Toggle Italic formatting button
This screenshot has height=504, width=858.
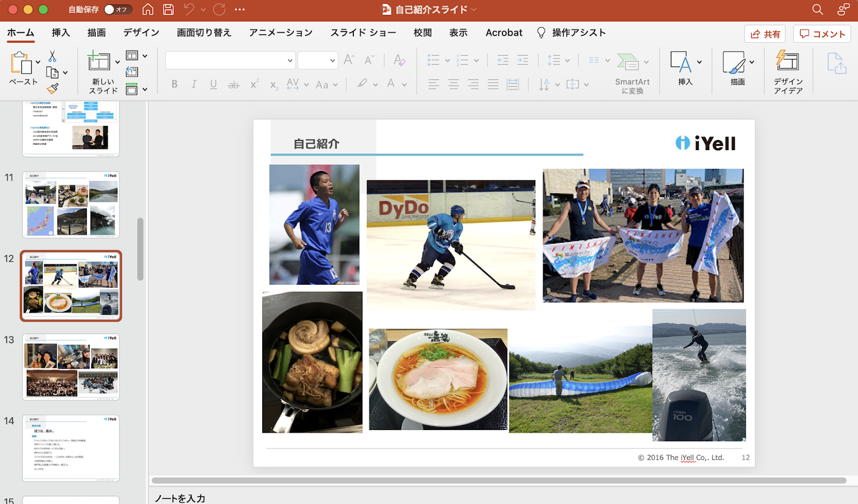coord(194,85)
